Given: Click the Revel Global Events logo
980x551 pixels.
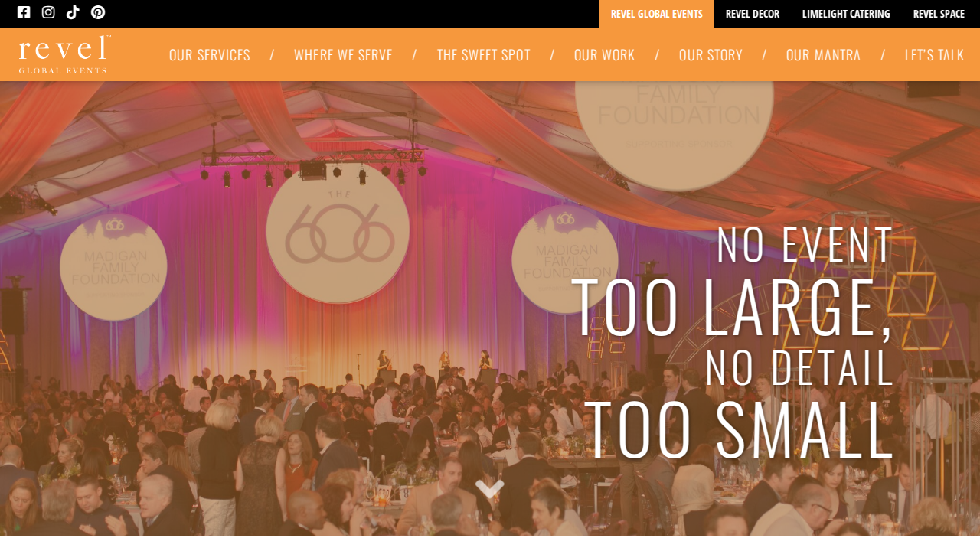Looking at the screenshot, I should (65, 54).
